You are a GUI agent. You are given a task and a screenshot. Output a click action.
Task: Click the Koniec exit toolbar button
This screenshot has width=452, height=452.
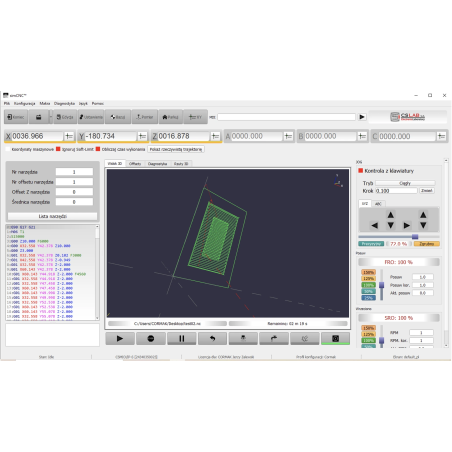(x=16, y=117)
